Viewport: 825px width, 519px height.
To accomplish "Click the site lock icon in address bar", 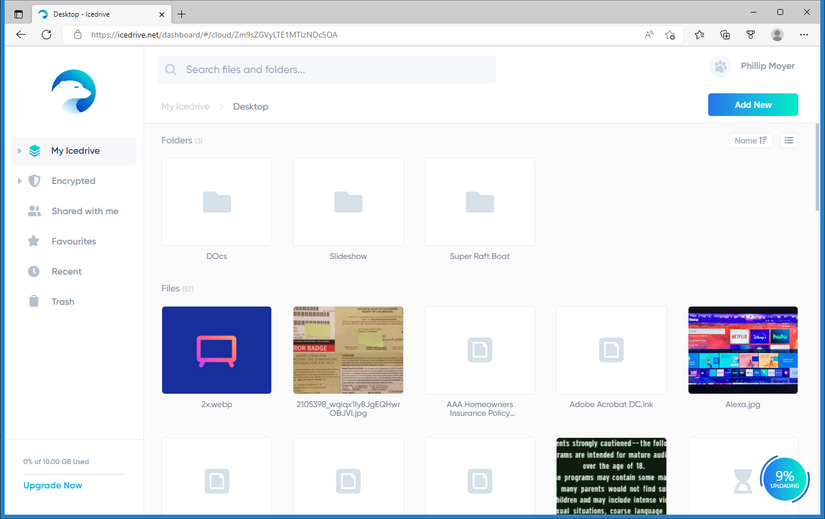I will (x=78, y=35).
